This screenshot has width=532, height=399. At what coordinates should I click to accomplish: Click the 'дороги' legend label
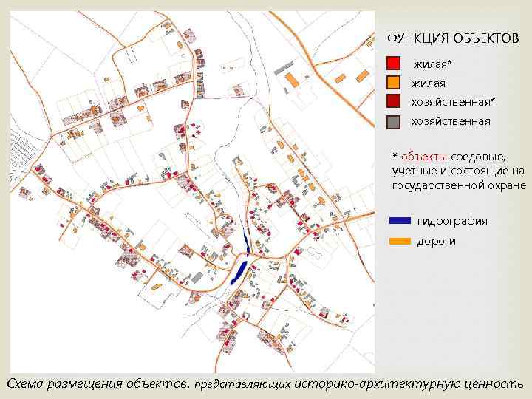(x=436, y=241)
